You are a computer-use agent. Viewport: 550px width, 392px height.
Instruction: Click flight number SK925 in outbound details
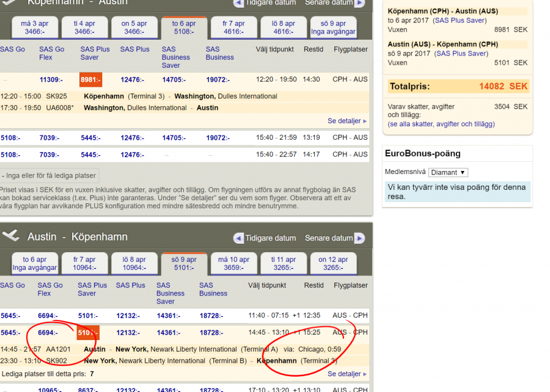click(x=56, y=96)
